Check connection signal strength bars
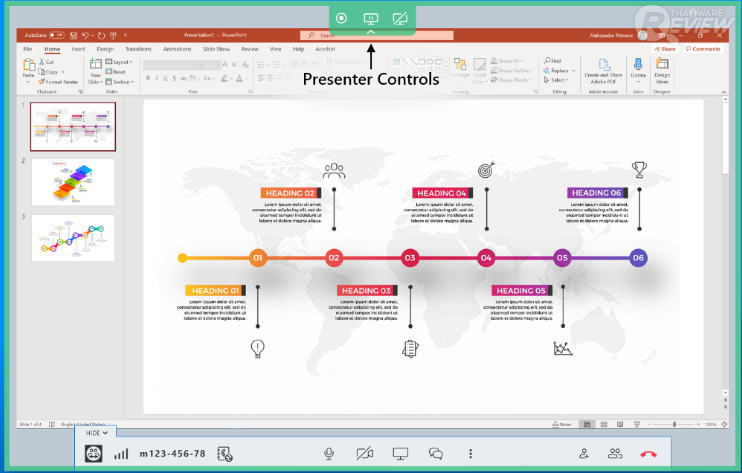 121,454
